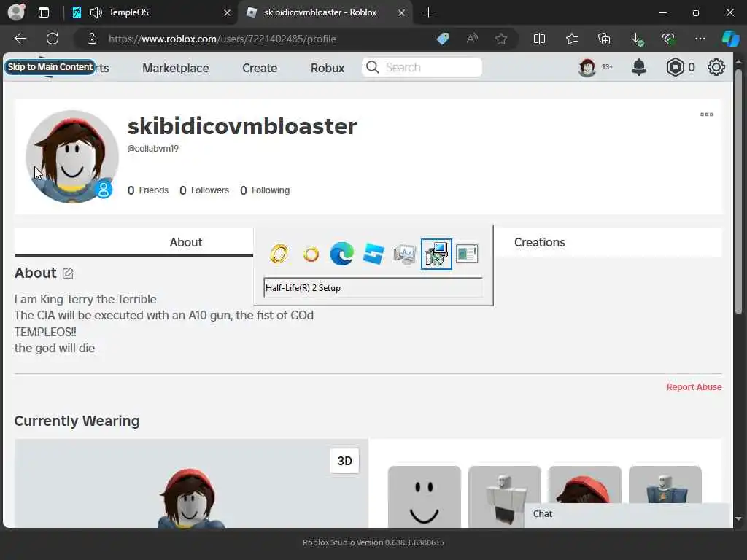Viewport: 747px width, 560px height.
Task: Select the skibidicovmbloaster - Roblox tab
Action: 325,12
